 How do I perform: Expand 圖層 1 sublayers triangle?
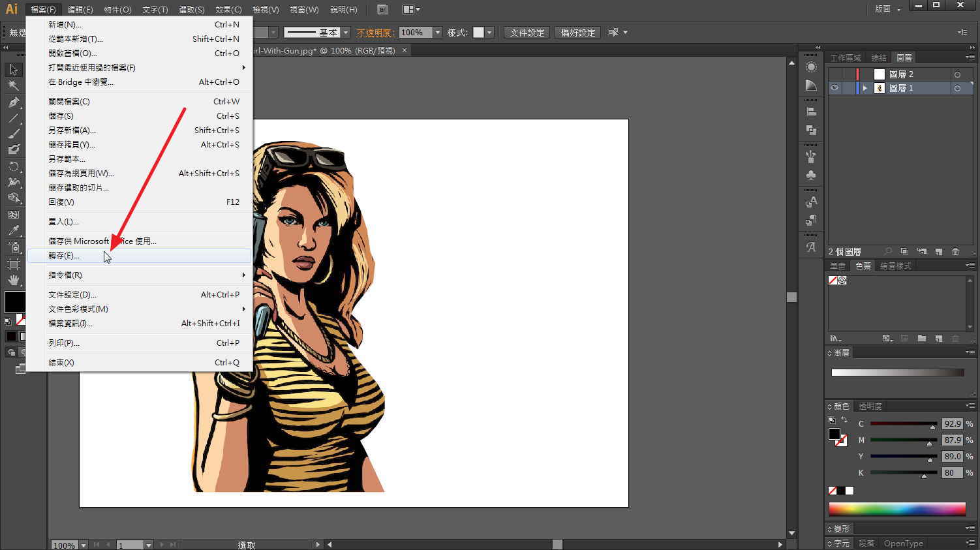click(865, 88)
